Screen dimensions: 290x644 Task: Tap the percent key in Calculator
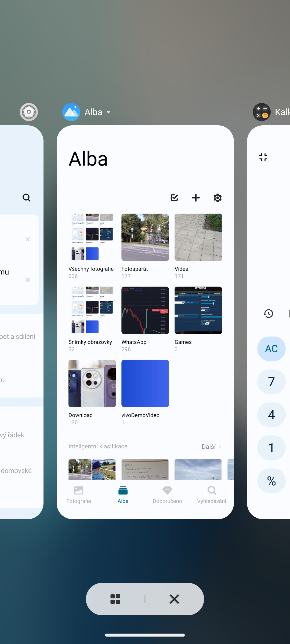pos(271,481)
